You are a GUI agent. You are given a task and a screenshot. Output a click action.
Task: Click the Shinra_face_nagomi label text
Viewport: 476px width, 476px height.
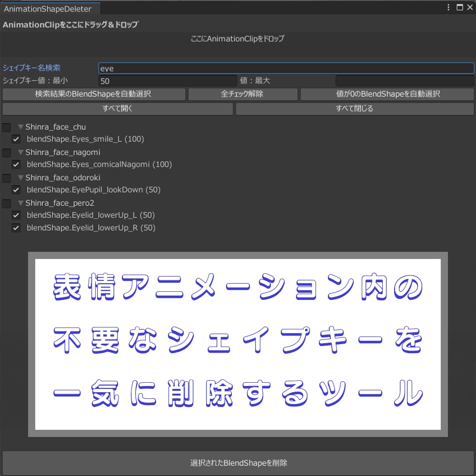(63, 152)
